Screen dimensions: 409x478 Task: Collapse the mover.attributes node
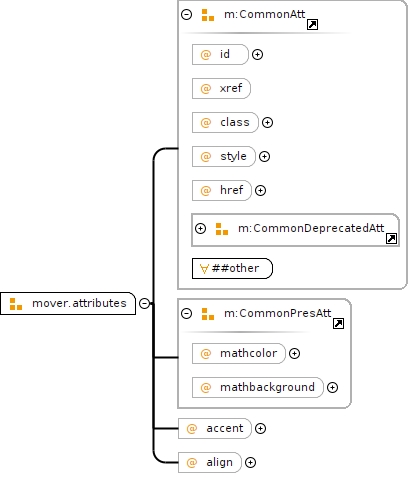(x=144, y=303)
